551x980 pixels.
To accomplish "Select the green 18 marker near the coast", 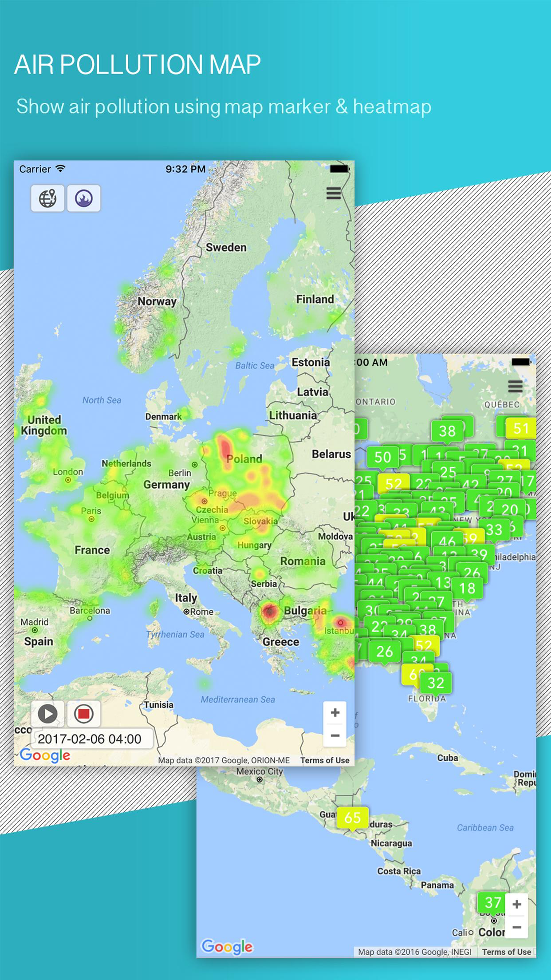I will coord(467,588).
